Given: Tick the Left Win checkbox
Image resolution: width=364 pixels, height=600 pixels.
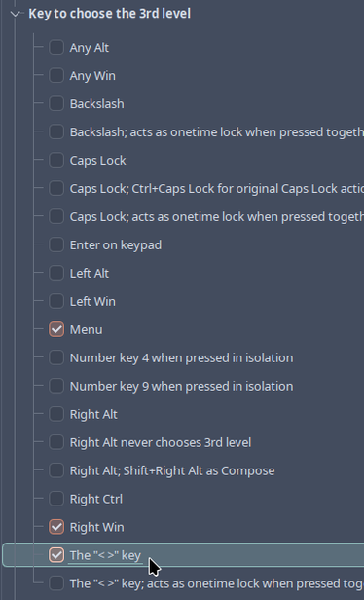Looking at the screenshot, I should tap(56, 302).
